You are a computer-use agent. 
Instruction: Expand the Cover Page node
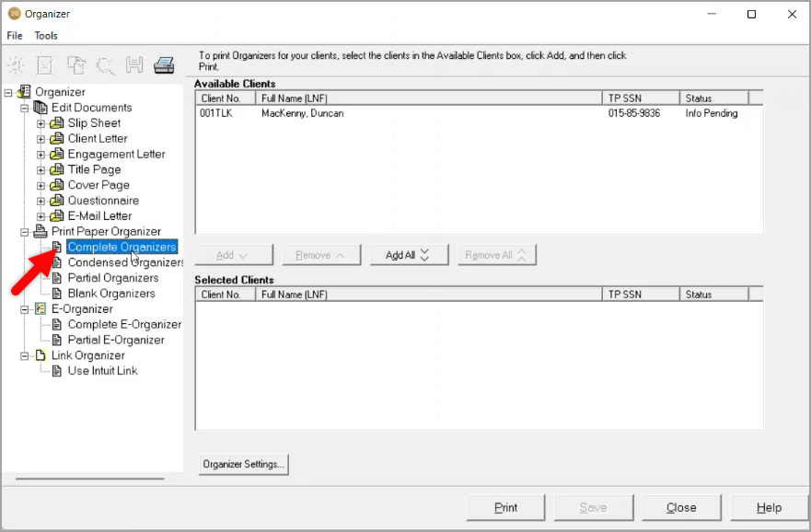coord(41,186)
